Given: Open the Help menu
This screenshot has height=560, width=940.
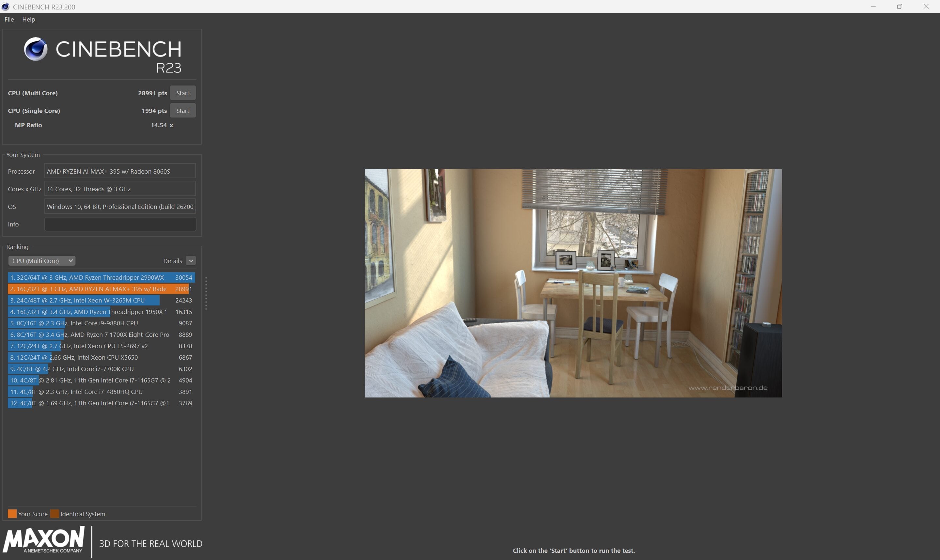Looking at the screenshot, I should tap(29, 19).
